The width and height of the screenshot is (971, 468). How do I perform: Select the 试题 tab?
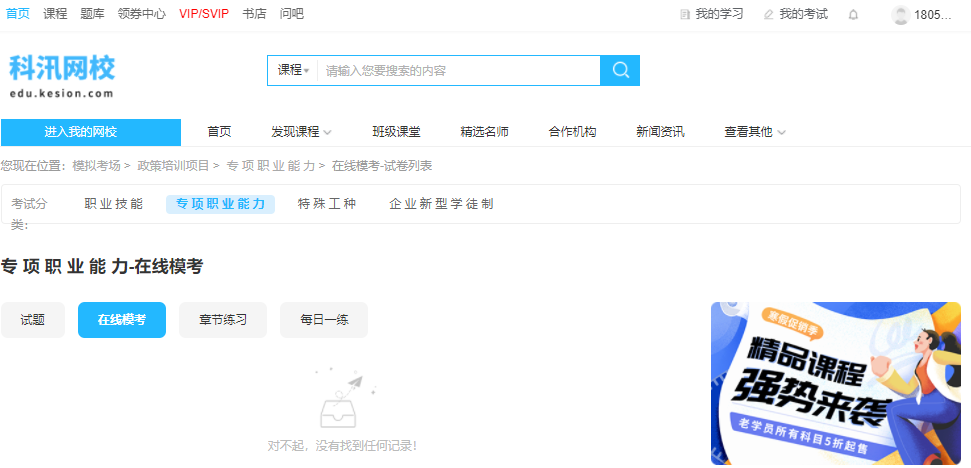click(x=33, y=320)
